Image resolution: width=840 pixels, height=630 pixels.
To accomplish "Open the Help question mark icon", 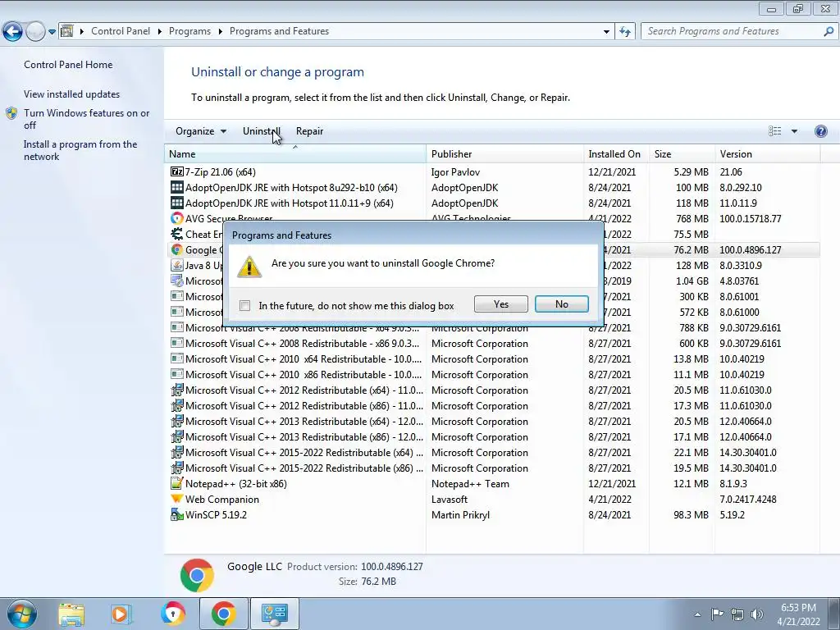I will [x=820, y=131].
